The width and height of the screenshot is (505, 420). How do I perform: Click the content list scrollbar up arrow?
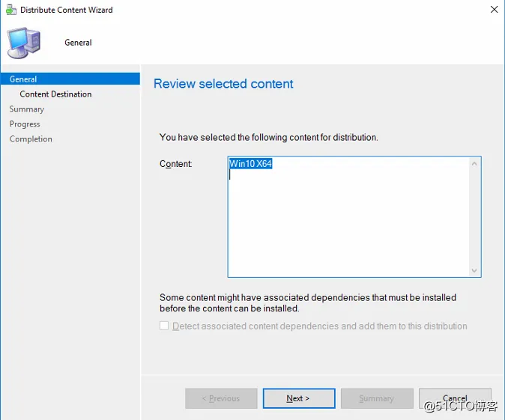point(474,163)
